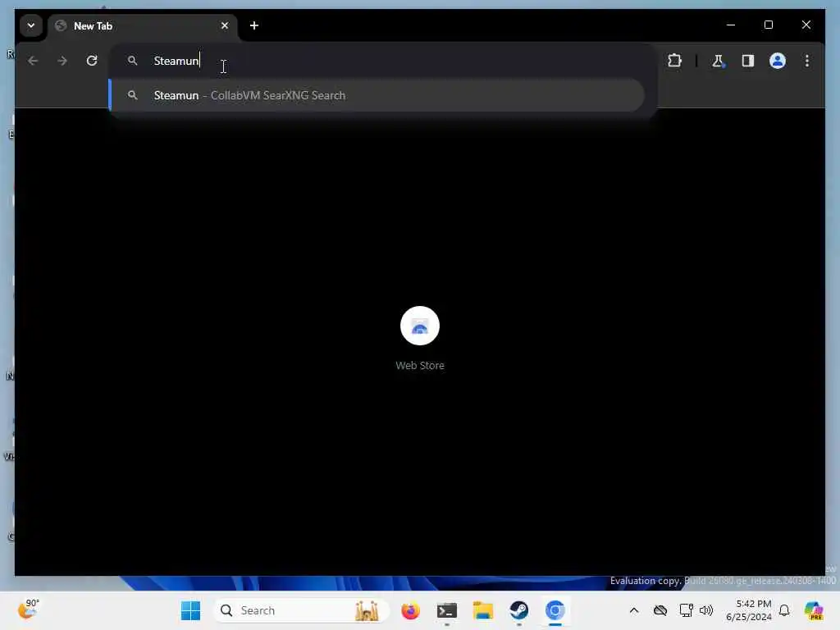Image resolution: width=840 pixels, height=630 pixels.
Task: Close the New Tab tab
Action: (x=225, y=25)
